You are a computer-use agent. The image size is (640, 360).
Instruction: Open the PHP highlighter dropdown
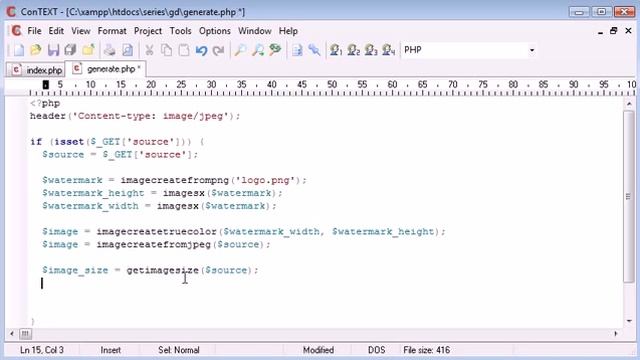tap(531, 50)
